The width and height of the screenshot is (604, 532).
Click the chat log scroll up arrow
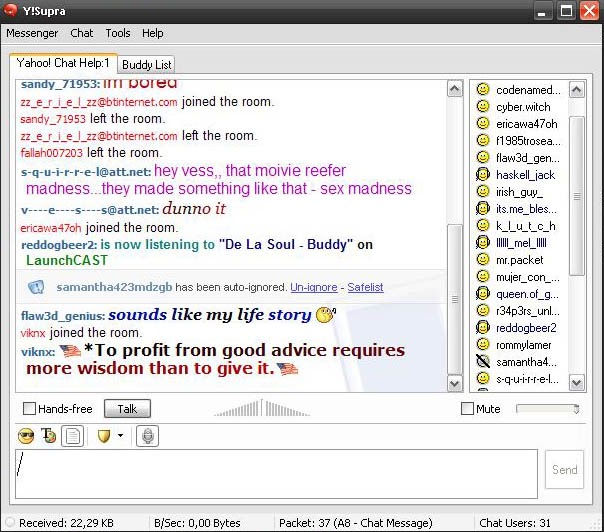(x=455, y=89)
